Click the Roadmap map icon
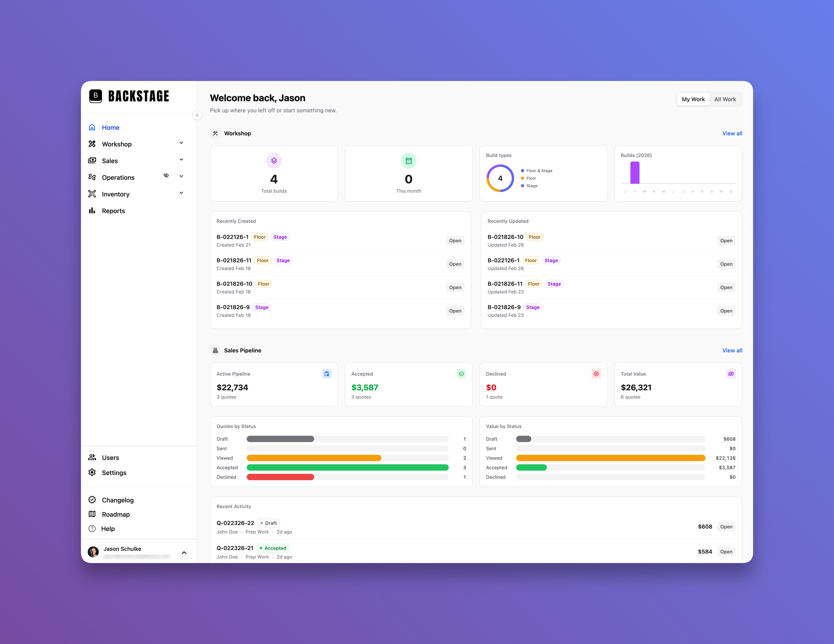Screen dimensions: 834x644 tap(92, 514)
